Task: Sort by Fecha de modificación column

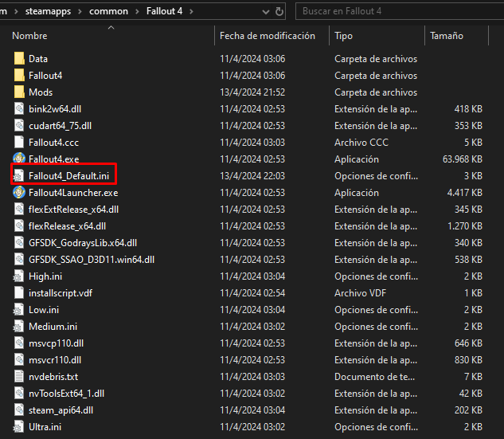Action: [x=268, y=36]
